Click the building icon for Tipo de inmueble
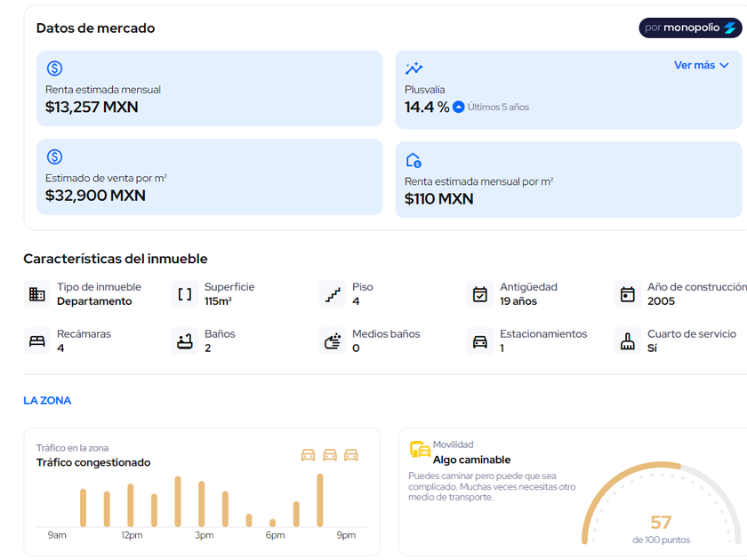This screenshot has width=747, height=560. (x=37, y=294)
